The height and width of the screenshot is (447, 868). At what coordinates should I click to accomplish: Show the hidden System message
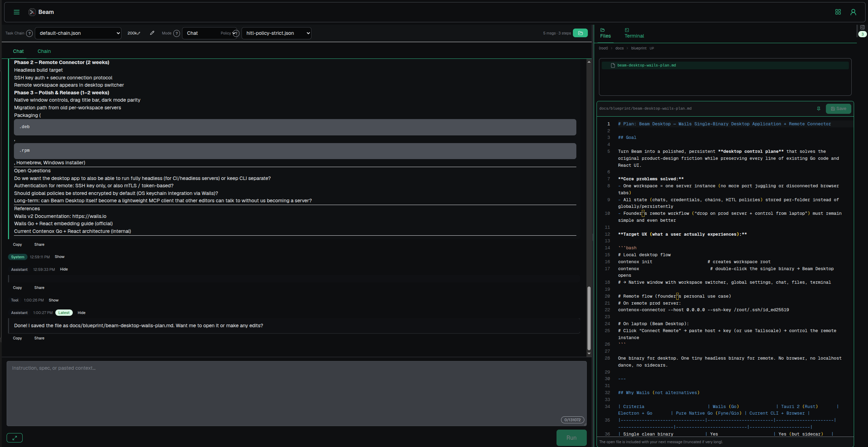pos(60,257)
